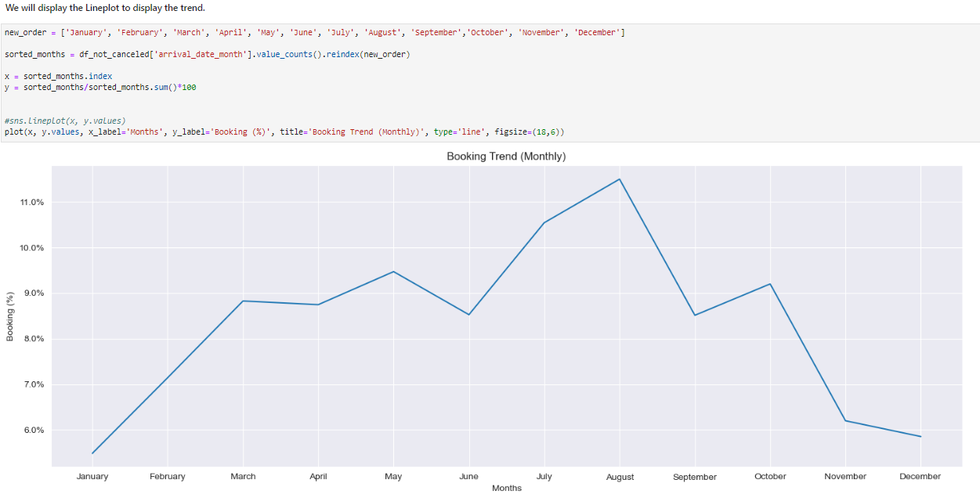Click the commented sns.lineplot line
Image resolution: width=980 pixels, height=494 pixels.
64,121
